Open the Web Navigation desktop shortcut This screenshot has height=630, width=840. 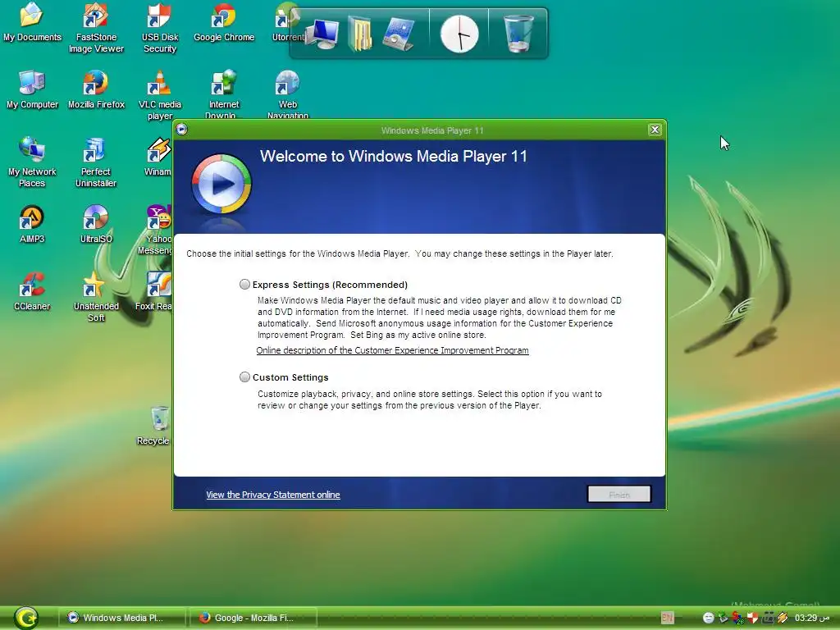click(x=288, y=93)
